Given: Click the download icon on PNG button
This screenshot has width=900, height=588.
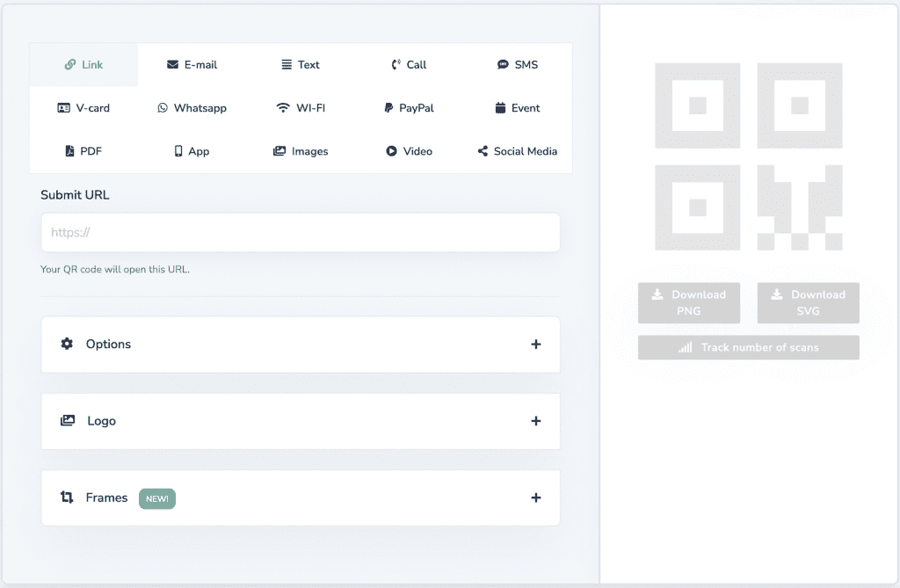Looking at the screenshot, I should pos(657,294).
